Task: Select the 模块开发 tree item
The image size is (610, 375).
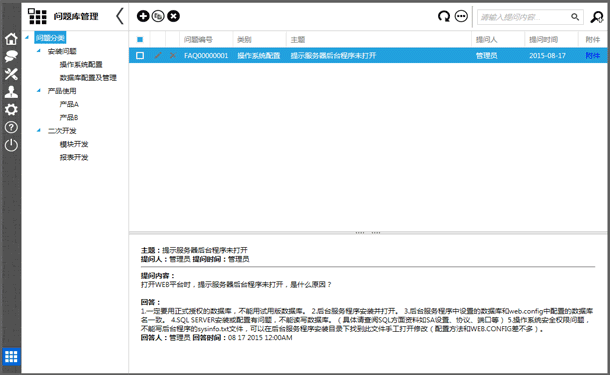Action: (74, 144)
